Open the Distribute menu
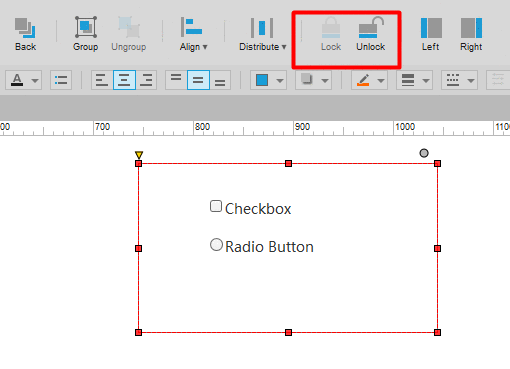Image resolution: width=510 pixels, height=369 pixels. [x=263, y=34]
